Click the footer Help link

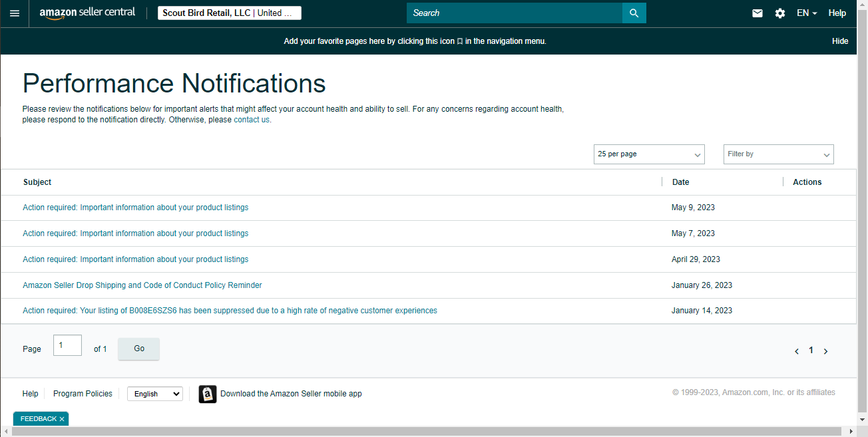click(x=30, y=394)
